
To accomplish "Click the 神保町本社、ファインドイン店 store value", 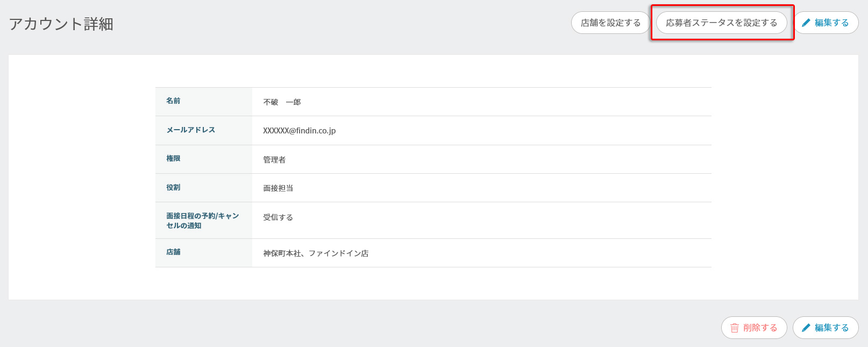I will click(316, 253).
